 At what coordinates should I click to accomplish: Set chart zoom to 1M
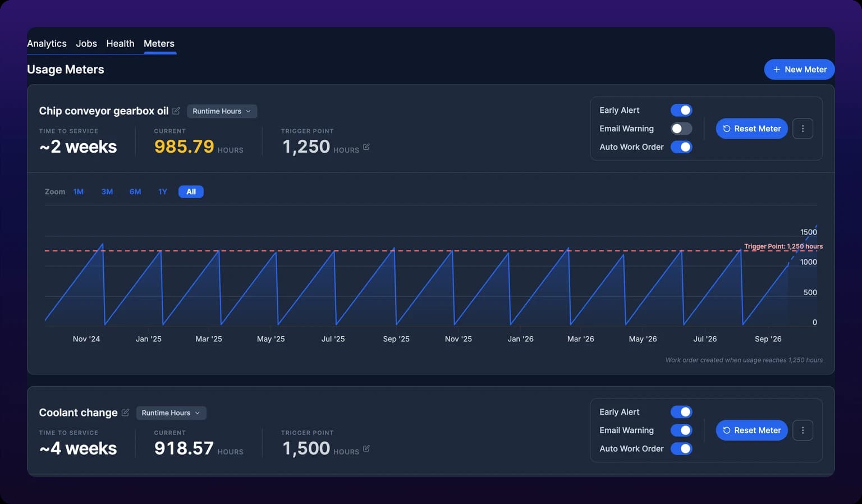click(x=79, y=192)
